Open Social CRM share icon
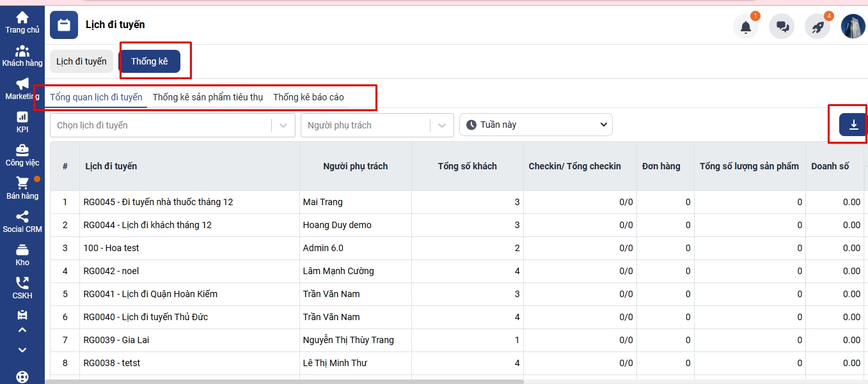The width and height of the screenshot is (868, 384). 22,222
